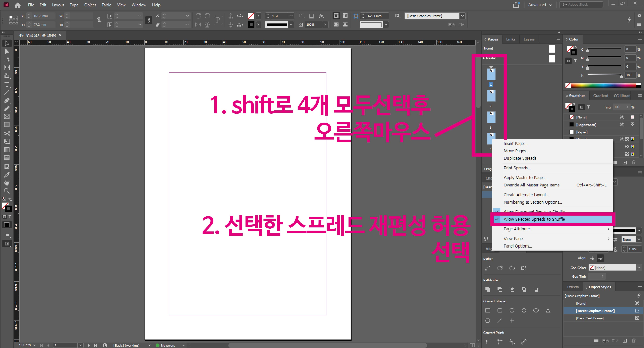Switch to the Layers tab
The image size is (644, 348).
coord(529,39)
